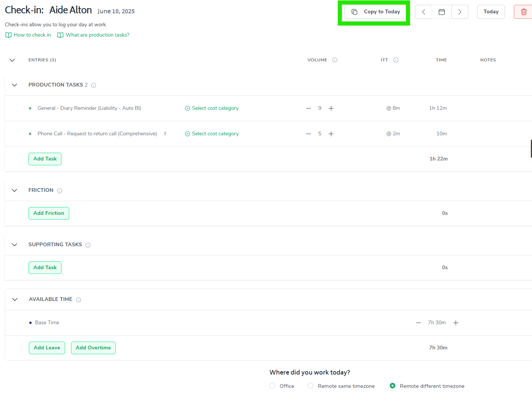Select Remote different timezone option
Viewport: 532px width, 403px height.
coord(393,386)
